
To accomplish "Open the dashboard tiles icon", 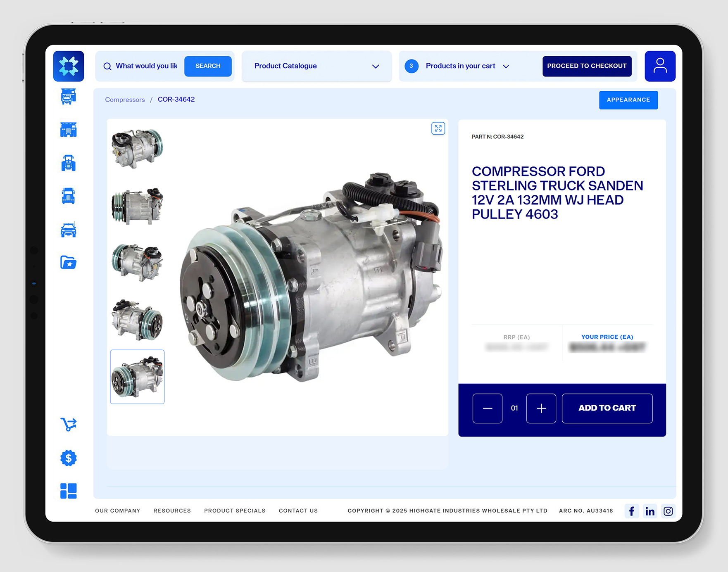I will [x=69, y=491].
